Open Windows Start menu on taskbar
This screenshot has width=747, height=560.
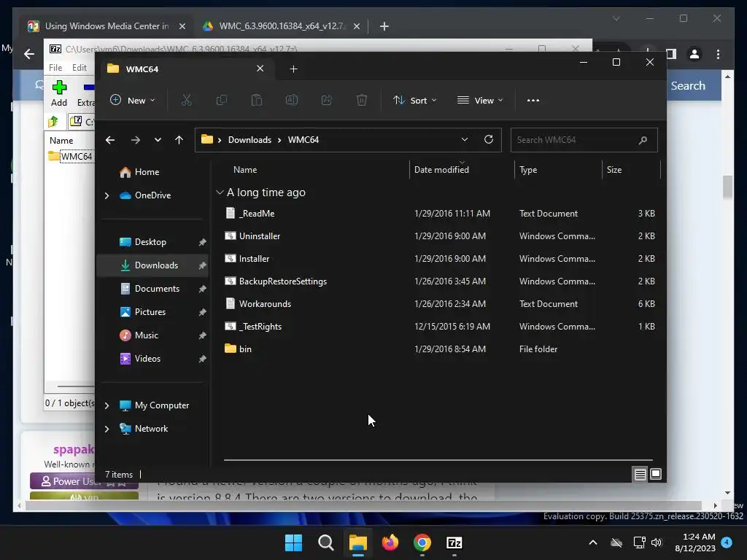pos(293,542)
